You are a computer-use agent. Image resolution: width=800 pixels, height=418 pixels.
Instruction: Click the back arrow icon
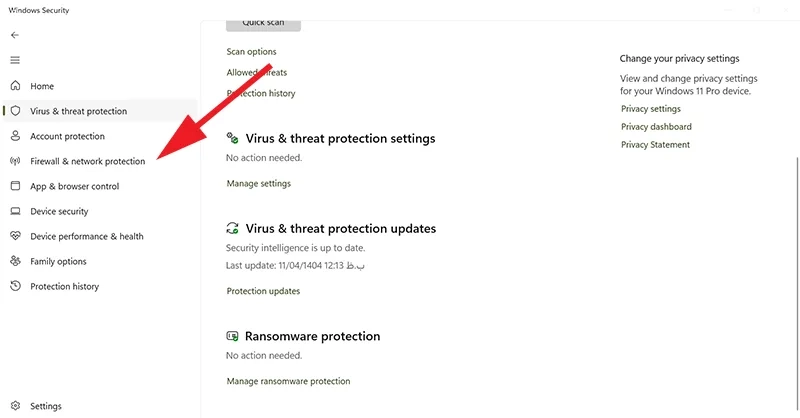(15, 35)
